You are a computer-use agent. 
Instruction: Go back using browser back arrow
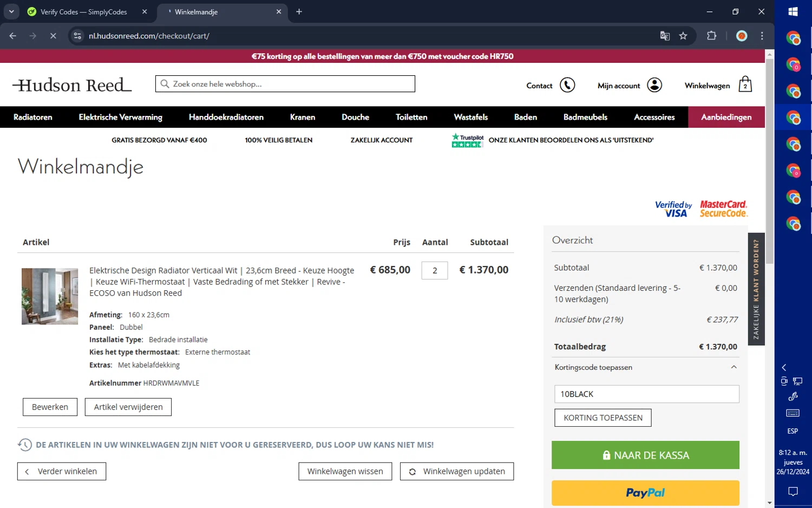(13, 36)
